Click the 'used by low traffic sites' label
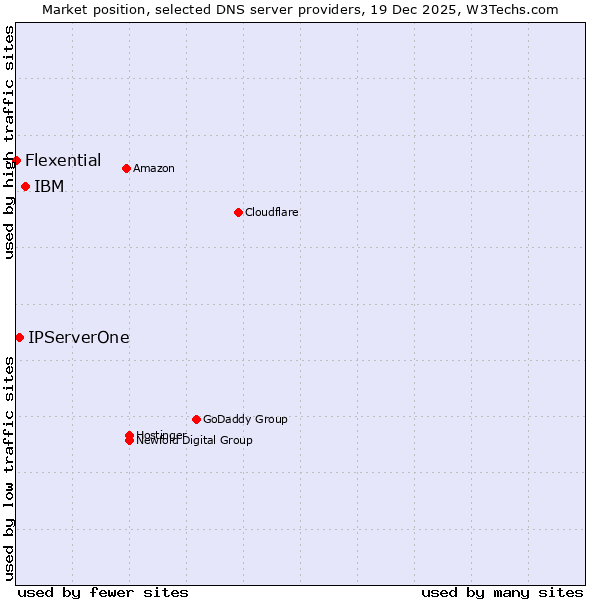The height and width of the screenshot is (600, 600). [x=9, y=468]
